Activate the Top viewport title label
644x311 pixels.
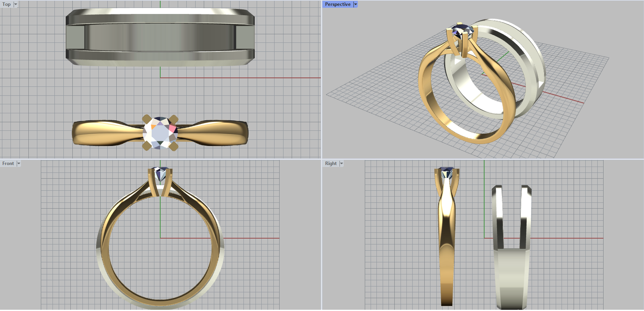[6, 4]
